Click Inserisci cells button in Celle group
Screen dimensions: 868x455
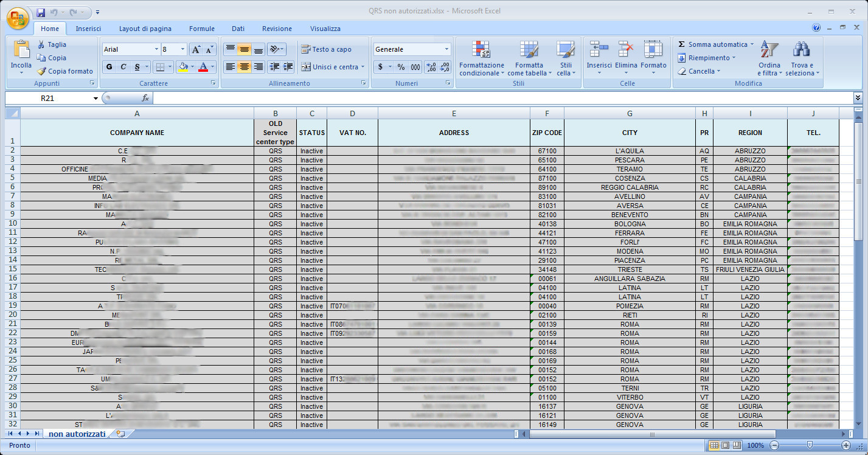[599, 58]
